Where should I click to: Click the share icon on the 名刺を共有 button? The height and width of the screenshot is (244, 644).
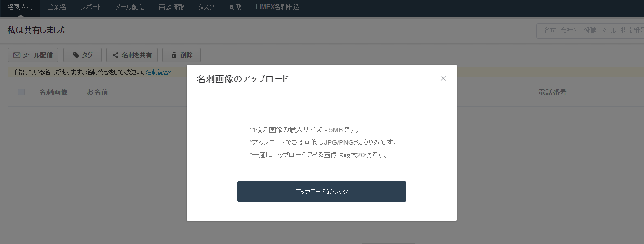[116, 55]
